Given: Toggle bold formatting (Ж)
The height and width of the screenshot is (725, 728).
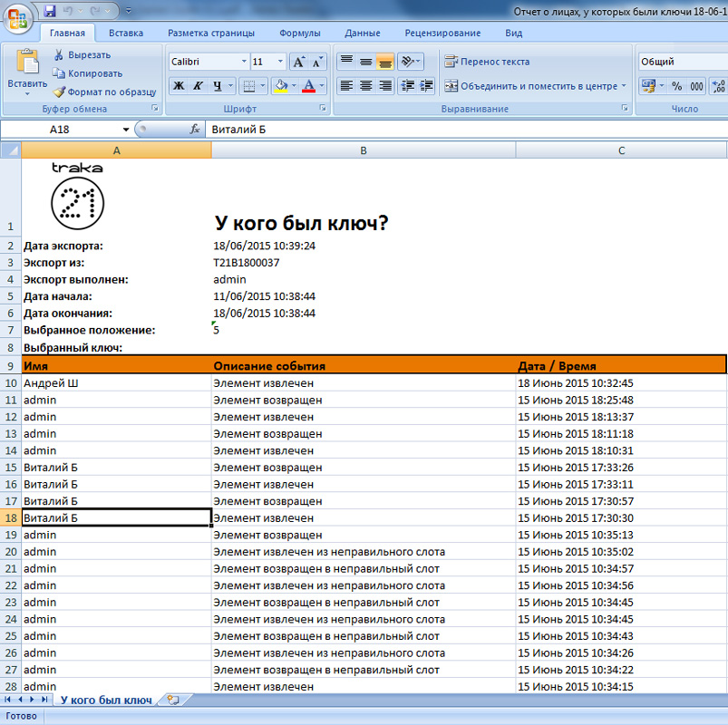Looking at the screenshot, I should click(179, 86).
